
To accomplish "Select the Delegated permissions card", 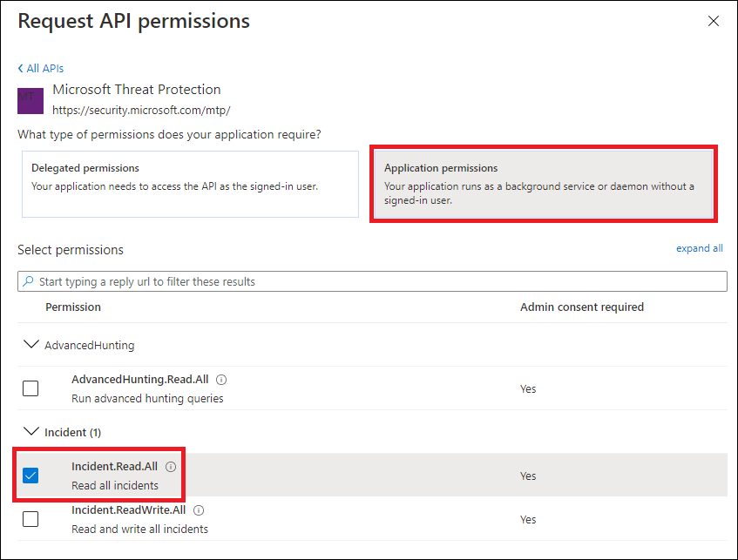I will pyautogui.click(x=190, y=184).
